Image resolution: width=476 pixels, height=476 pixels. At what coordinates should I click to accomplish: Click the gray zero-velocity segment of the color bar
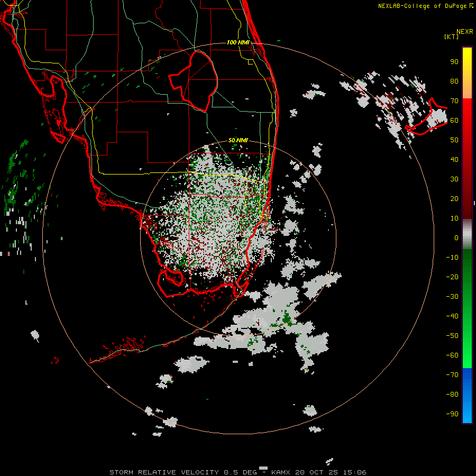467,234
